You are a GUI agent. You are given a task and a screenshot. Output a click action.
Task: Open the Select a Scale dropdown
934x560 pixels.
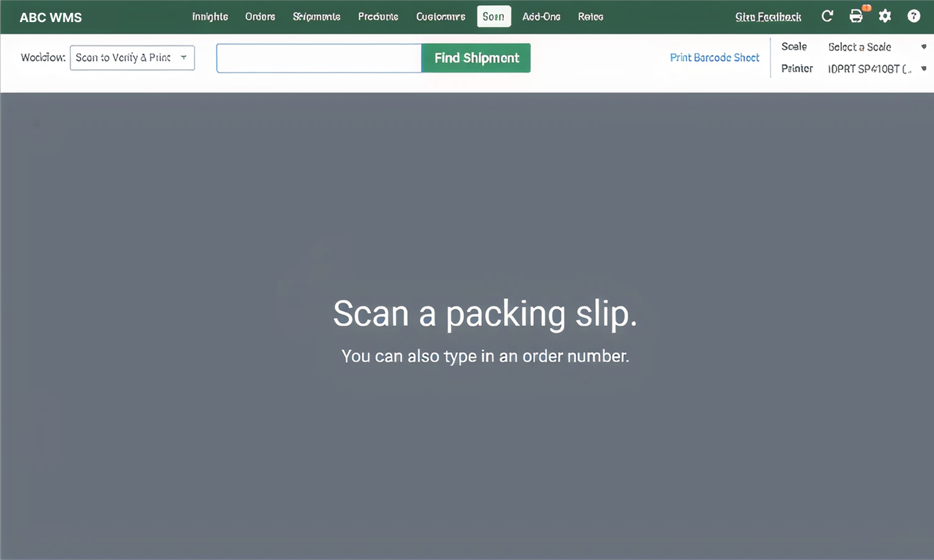[x=876, y=47]
